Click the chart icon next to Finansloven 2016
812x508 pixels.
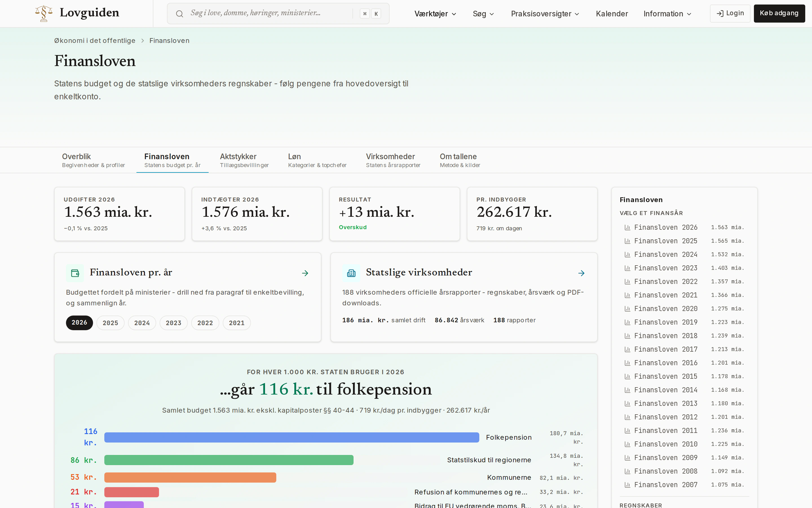[x=627, y=363]
